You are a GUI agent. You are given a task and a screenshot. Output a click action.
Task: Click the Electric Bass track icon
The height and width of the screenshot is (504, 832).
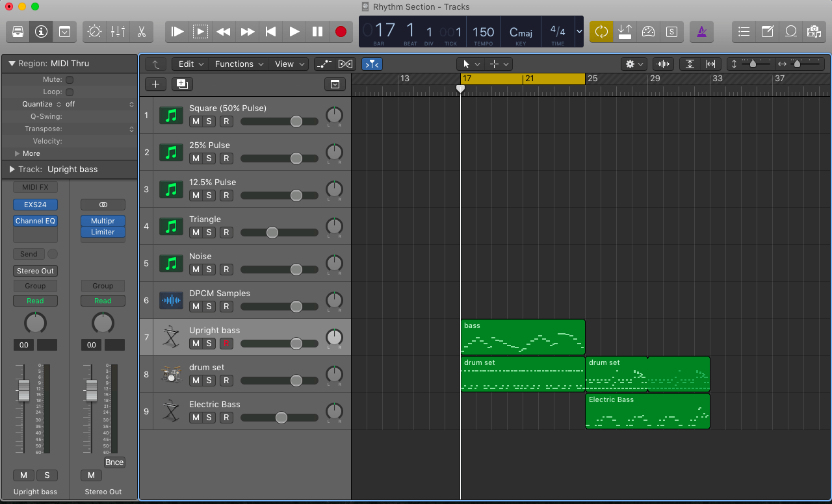click(172, 412)
